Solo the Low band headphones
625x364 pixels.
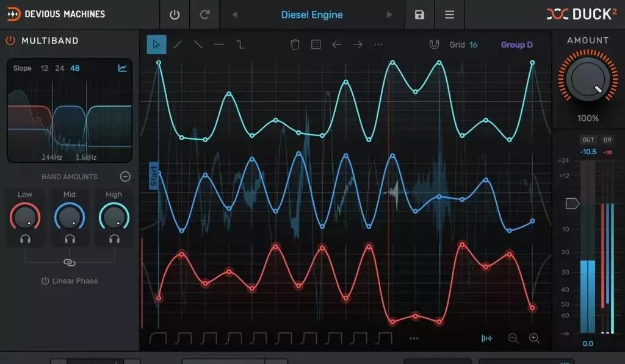point(25,239)
